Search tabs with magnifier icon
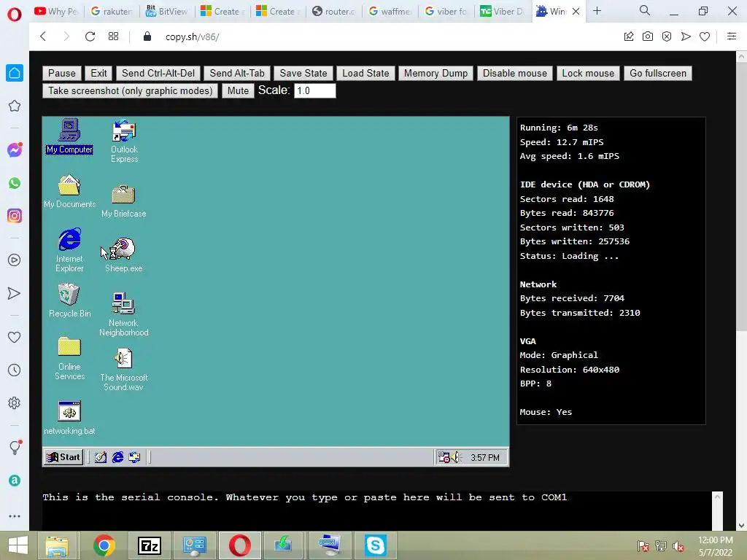This screenshot has width=747, height=560. click(x=645, y=10)
